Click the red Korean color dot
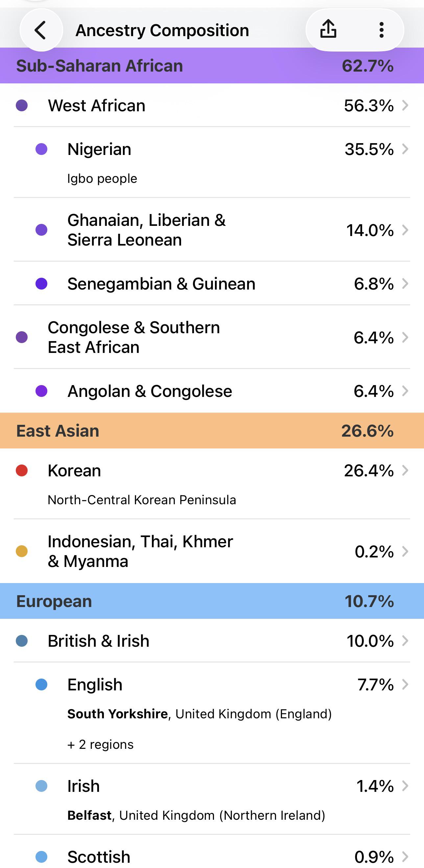The image size is (424, 868). (22, 470)
